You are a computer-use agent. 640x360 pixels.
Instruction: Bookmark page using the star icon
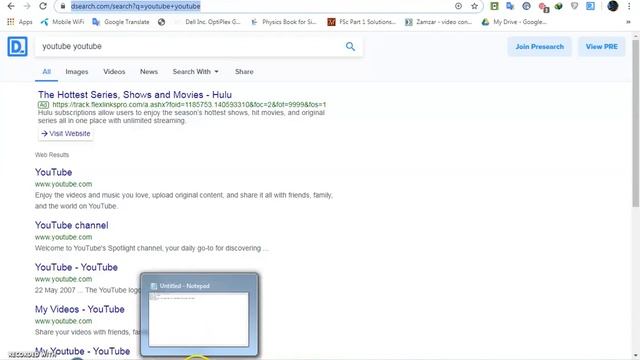[x=474, y=6]
